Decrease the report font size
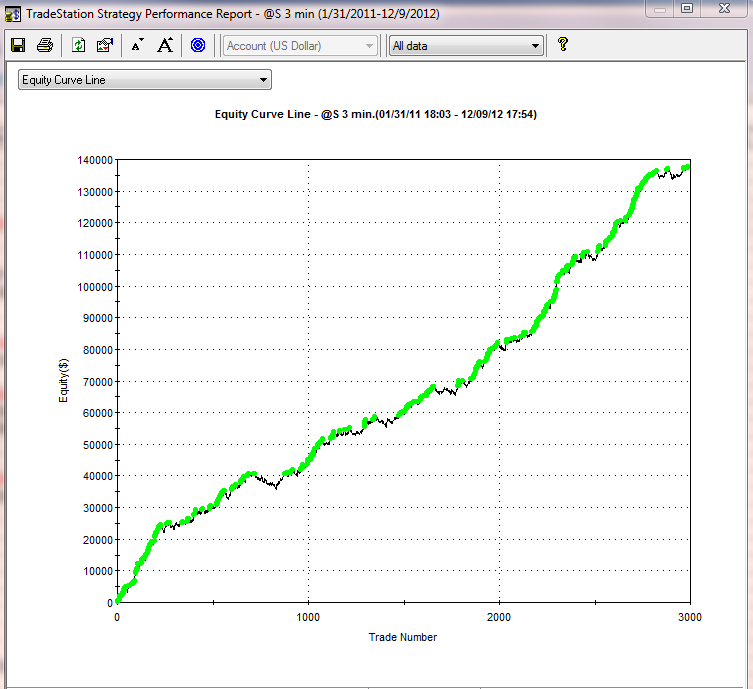The height and width of the screenshot is (689, 753). pos(137,45)
